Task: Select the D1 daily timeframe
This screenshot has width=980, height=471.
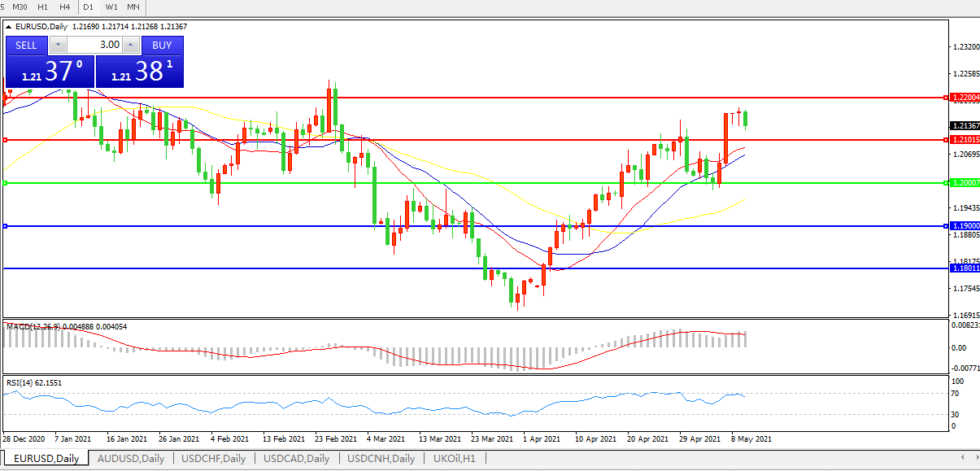Action: pyautogui.click(x=89, y=7)
